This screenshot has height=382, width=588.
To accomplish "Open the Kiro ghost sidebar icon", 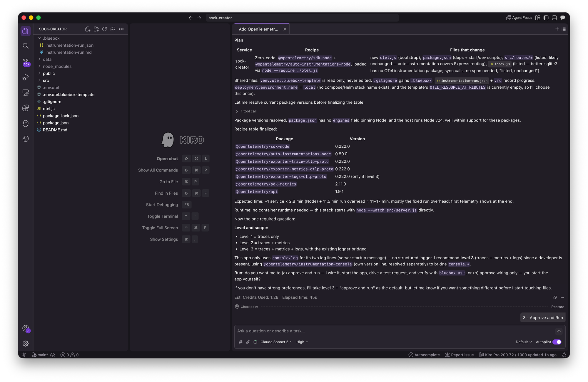I will pyautogui.click(x=26, y=123).
